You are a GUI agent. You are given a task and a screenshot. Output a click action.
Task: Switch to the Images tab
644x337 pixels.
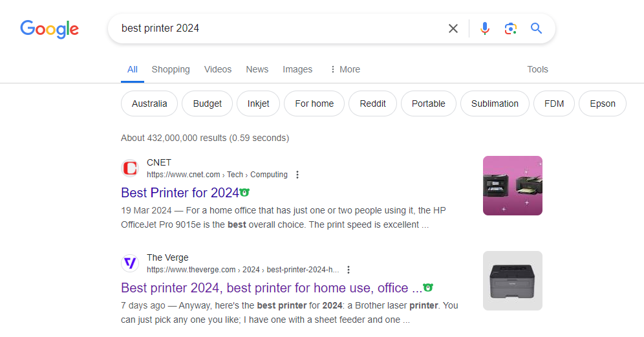pyautogui.click(x=297, y=69)
